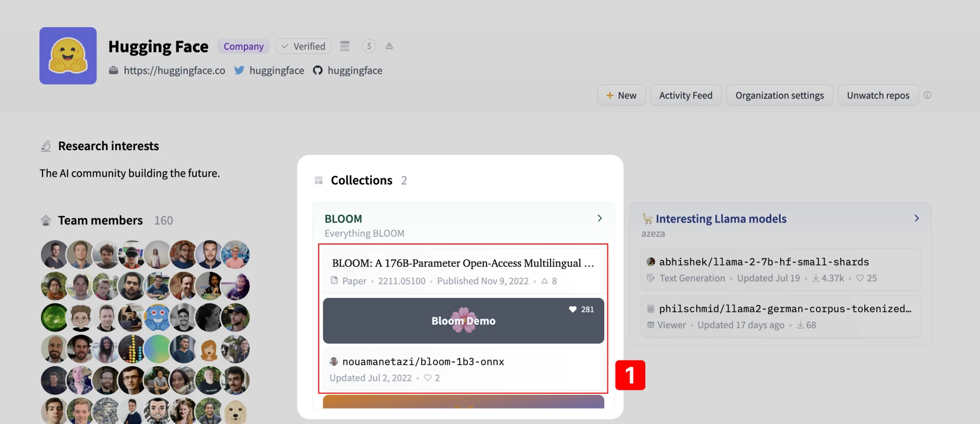Open Organization settings
Viewport: 980px width, 424px height.
(x=779, y=95)
